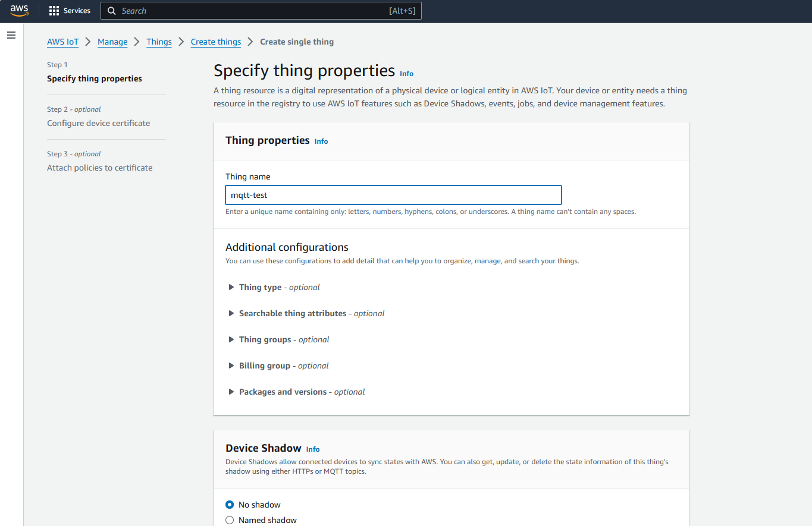812x526 pixels.
Task: Expand Packages and versions section
Action: [x=297, y=392]
